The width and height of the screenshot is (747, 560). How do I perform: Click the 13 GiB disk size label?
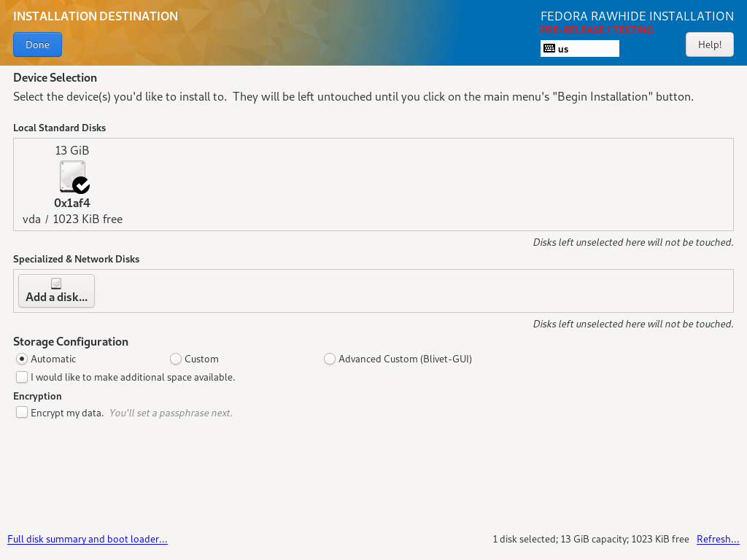[72, 150]
